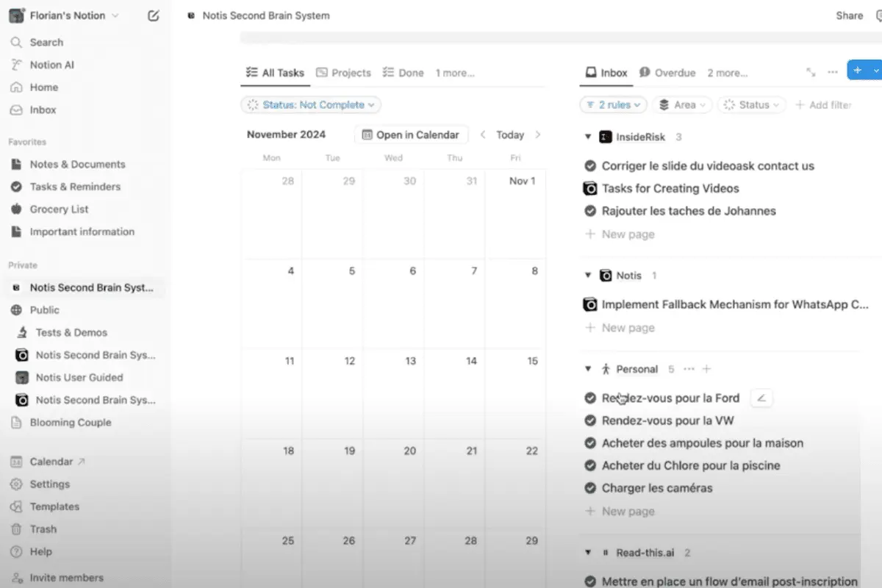This screenshot has width=882, height=588.
Task: Open Tasks for Creating Videos item
Action: click(670, 188)
